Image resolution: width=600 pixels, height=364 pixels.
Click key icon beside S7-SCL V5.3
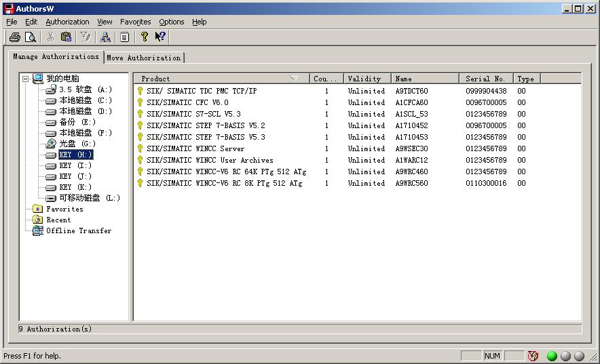(x=140, y=114)
